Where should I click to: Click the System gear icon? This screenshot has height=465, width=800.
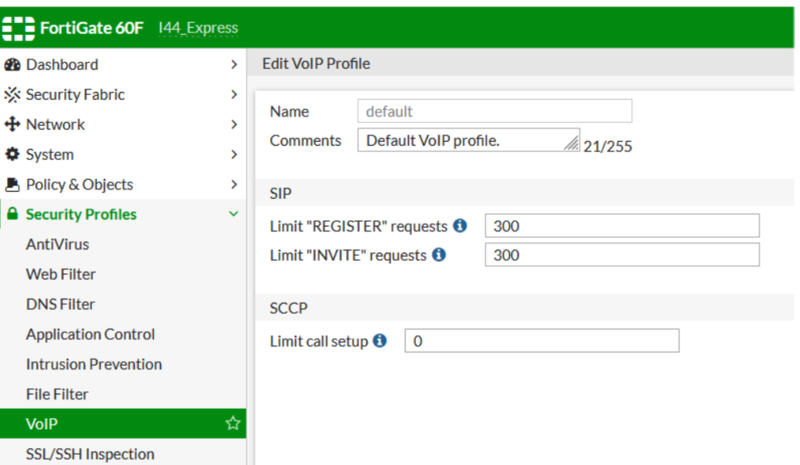tap(12, 155)
